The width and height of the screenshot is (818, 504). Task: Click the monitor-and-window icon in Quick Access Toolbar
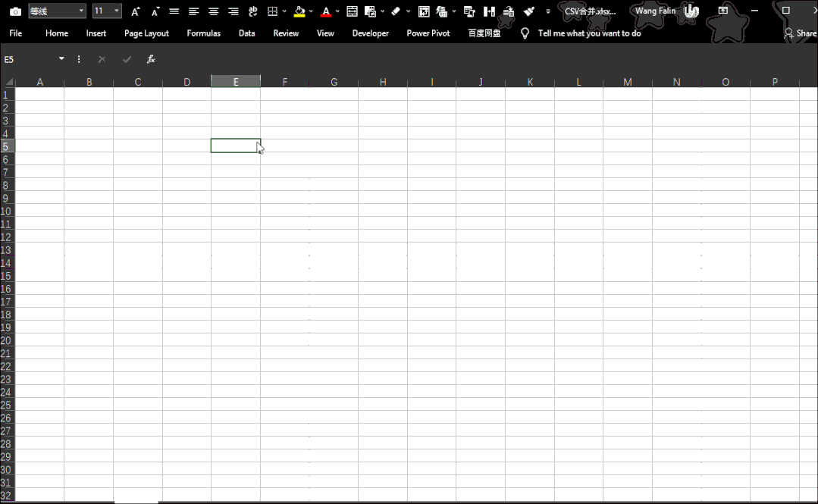(x=469, y=11)
